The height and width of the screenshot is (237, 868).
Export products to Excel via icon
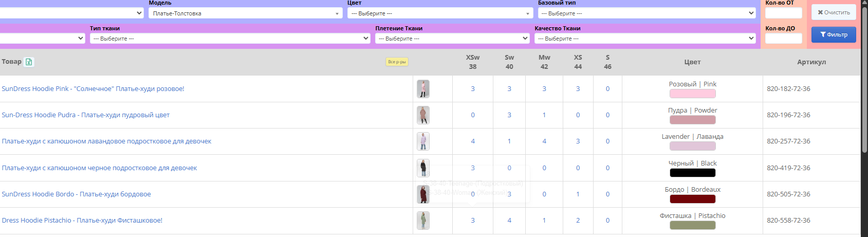pos(29,62)
